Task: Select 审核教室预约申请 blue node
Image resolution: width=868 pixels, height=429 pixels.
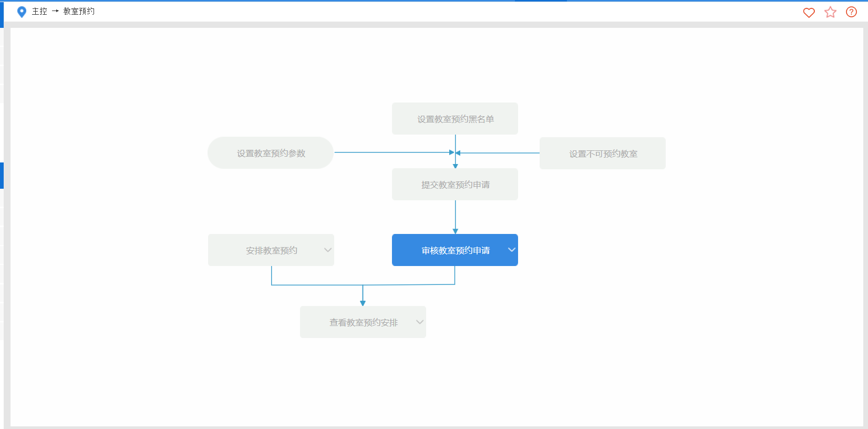Action: point(455,250)
